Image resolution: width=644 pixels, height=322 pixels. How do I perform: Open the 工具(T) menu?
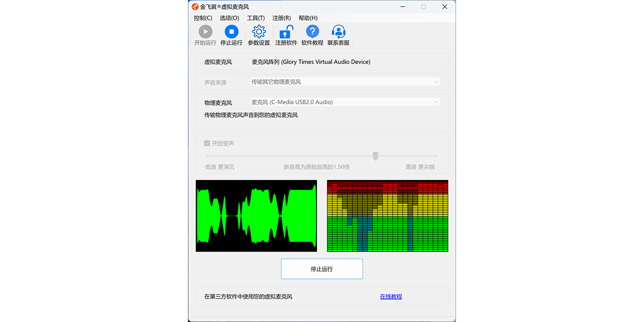pyautogui.click(x=256, y=18)
